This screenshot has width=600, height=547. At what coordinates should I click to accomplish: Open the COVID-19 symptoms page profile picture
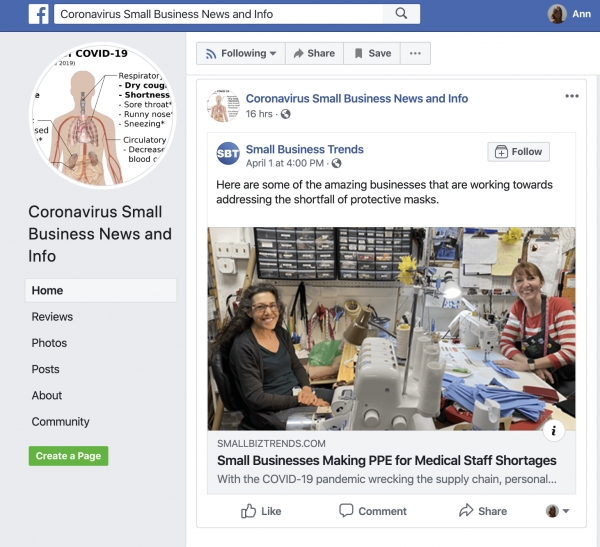pos(102,115)
